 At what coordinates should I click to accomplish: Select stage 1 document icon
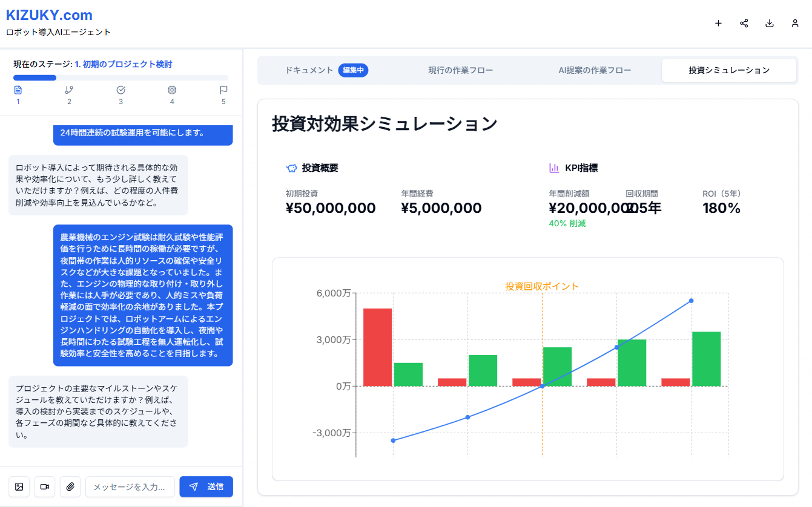tap(18, 90)
